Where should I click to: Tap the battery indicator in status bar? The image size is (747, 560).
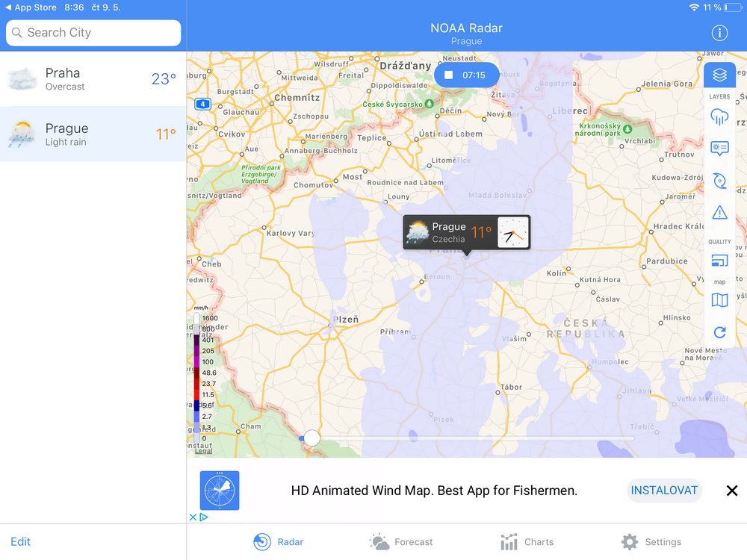[734, 7]
